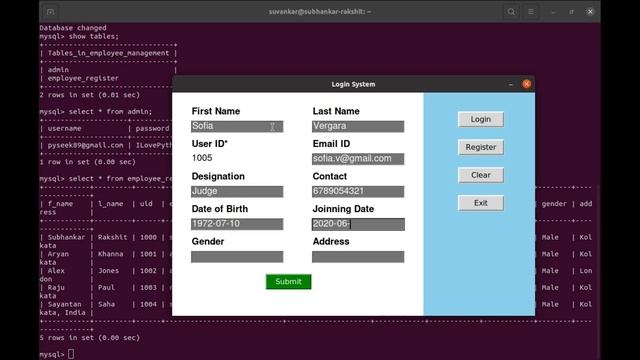Close the terminal window
The image size is (640, 360).
click(x=590, y=12)
